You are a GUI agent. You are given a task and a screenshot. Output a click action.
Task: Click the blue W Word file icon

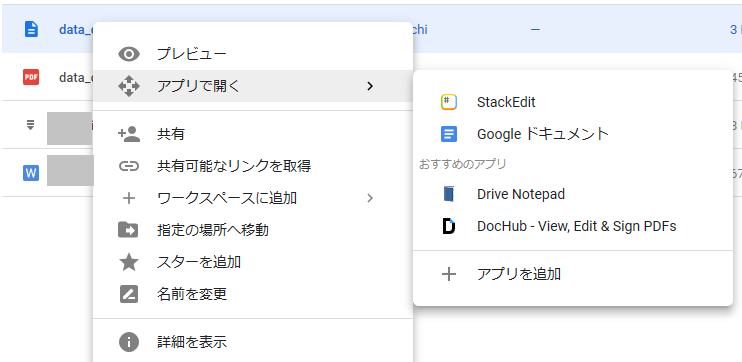[31, 173]
